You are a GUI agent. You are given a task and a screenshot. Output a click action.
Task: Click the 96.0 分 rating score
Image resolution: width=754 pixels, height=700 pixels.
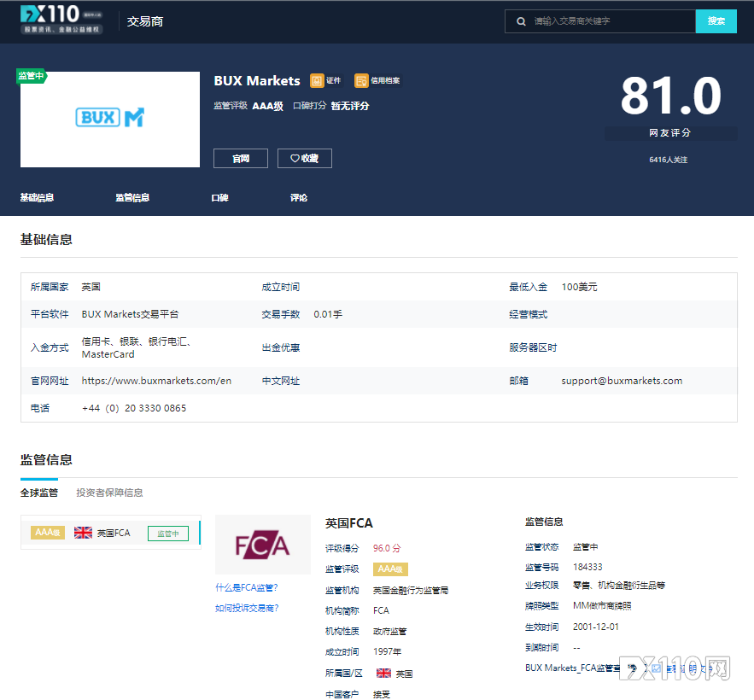pyautogui.click(x=387, y=548)
